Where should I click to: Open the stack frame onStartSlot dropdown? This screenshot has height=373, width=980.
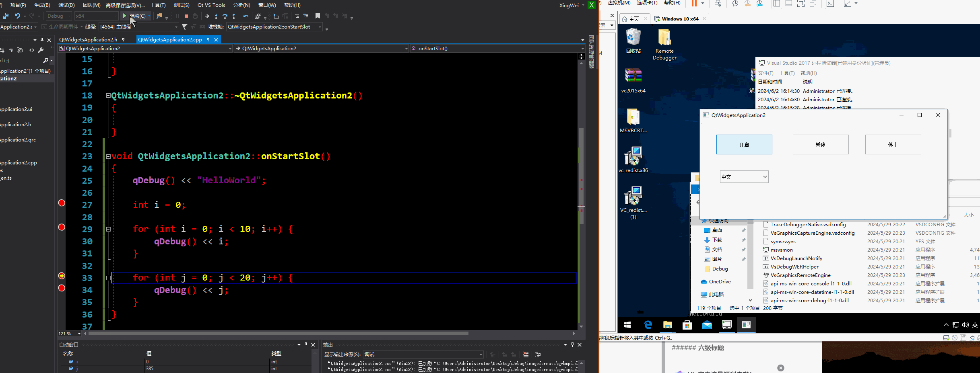coord(274,27)
